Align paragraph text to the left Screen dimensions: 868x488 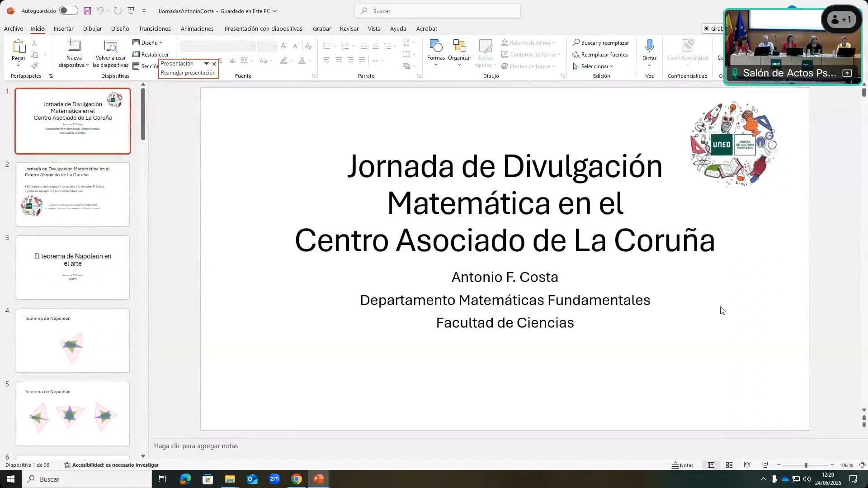(x=326, y=60)
